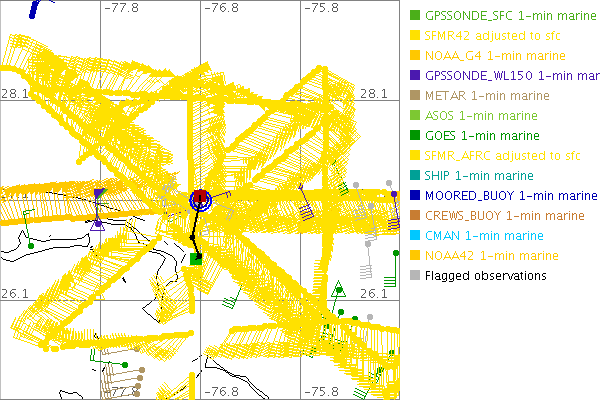
Task: Select the green outlined triangle marker
Action: click(x=338, y=290)
